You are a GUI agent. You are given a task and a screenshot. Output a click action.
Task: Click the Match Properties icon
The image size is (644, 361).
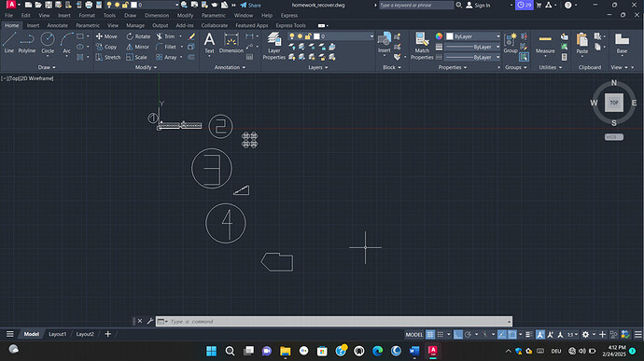pos(422,47)
